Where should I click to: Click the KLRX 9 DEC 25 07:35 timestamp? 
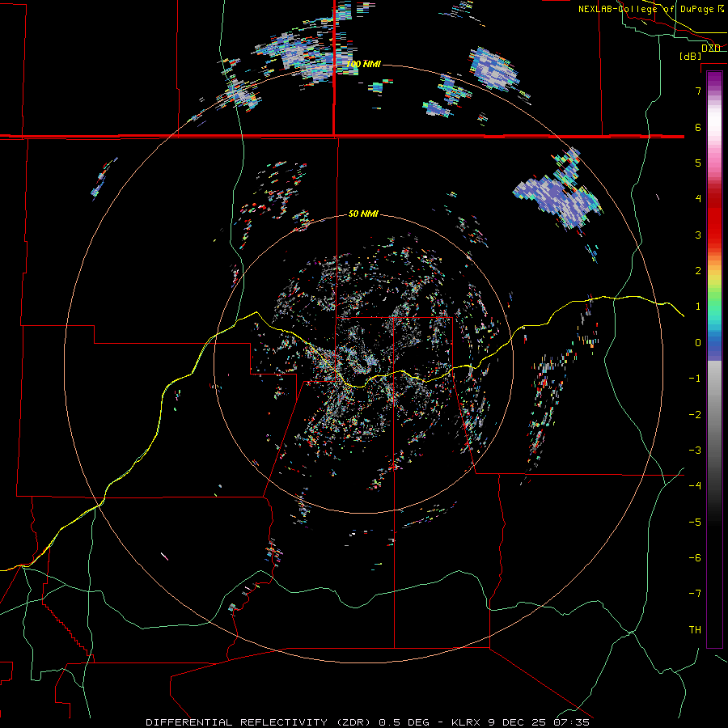520,722
